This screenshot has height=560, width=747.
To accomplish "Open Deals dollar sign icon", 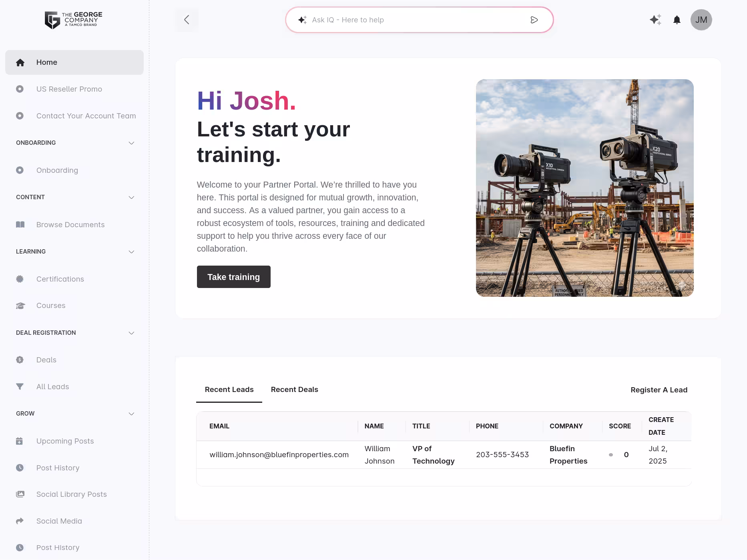I will [x=20, y=360].
